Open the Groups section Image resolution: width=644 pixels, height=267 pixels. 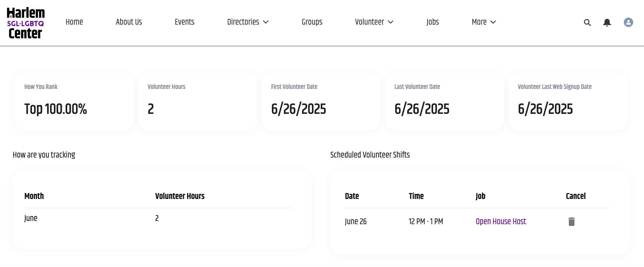[312, 22]
